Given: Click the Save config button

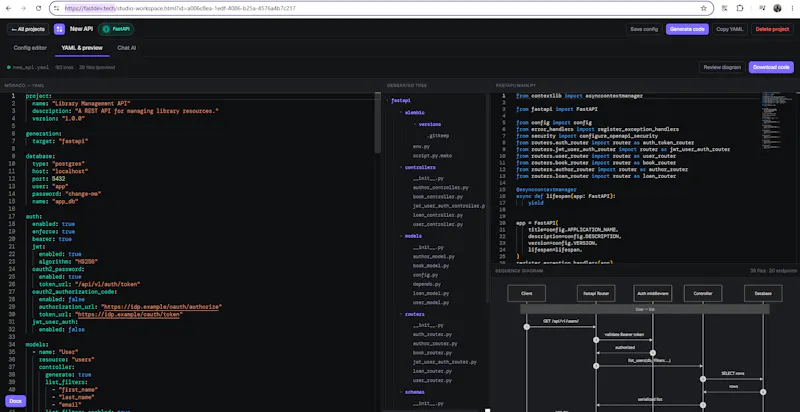Looking at the screenshot, I should (x=644, y=29).
